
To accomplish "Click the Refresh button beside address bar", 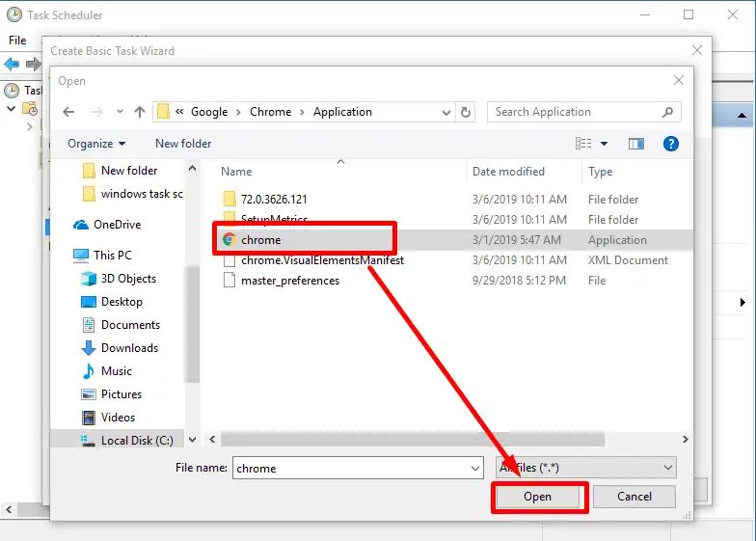I will [465, 112].
